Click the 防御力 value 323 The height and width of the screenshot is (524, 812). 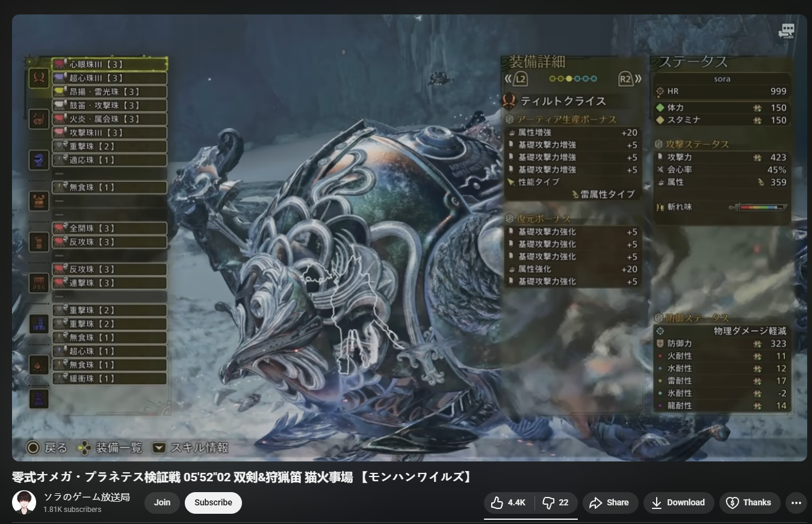coord(778,344)
